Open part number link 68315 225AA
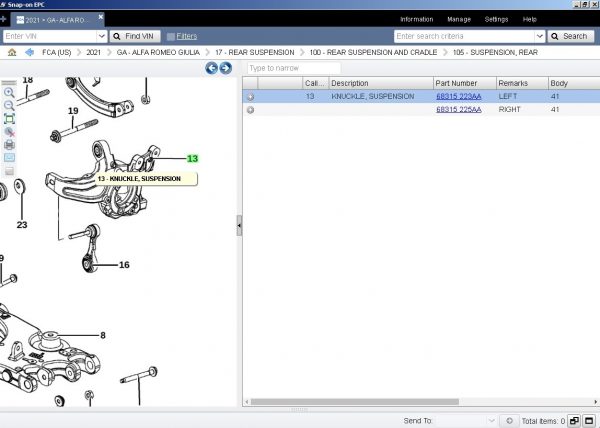 [x=458, y=109]
